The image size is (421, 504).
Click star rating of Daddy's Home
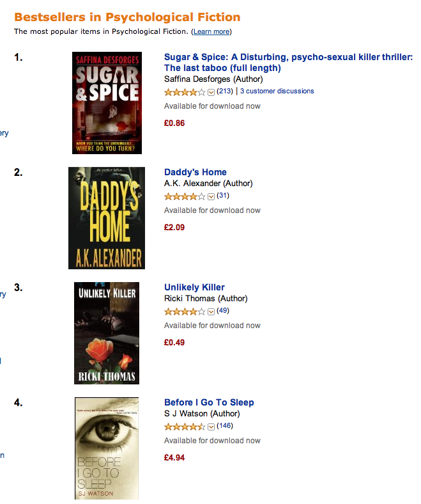(x=185, y=196)
